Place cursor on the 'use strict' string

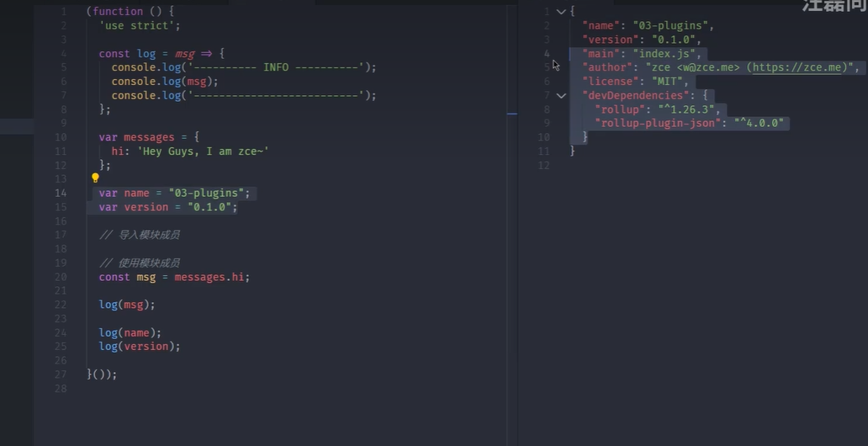point(140,25)
